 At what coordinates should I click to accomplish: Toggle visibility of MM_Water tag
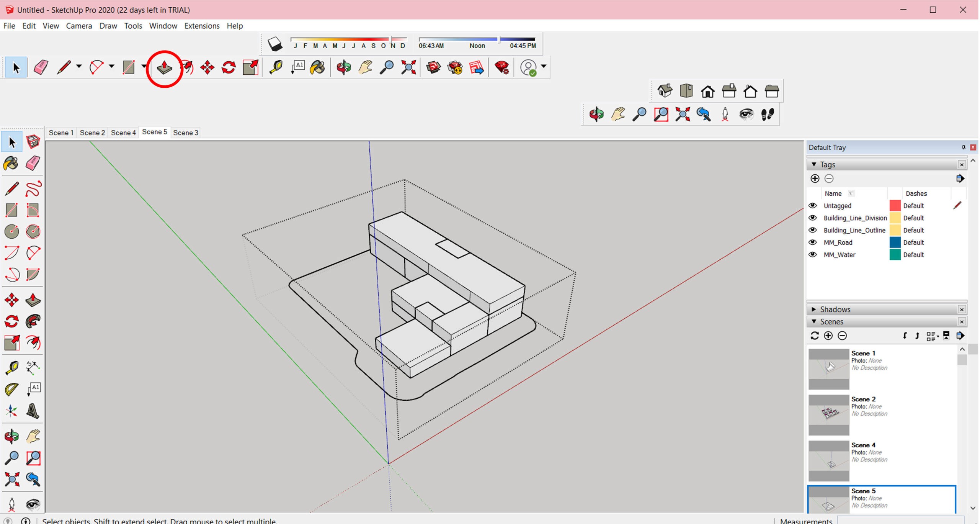click(813, 254)
